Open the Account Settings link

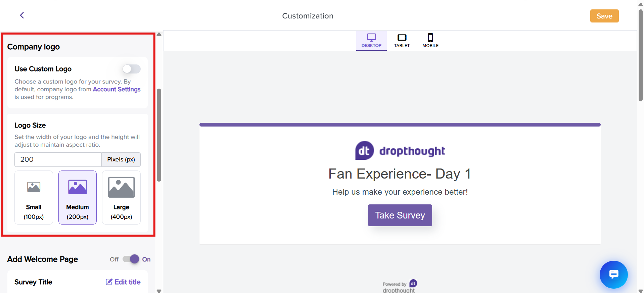(x=117, y=89)
